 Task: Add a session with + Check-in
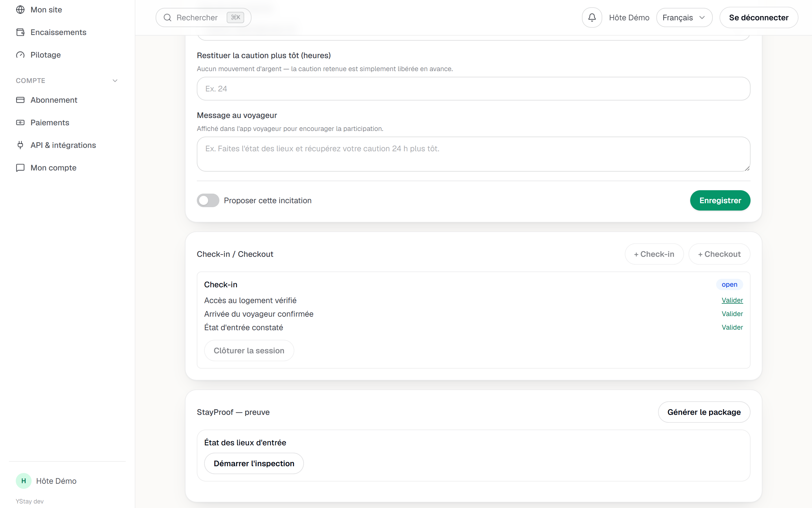point(654,254)
